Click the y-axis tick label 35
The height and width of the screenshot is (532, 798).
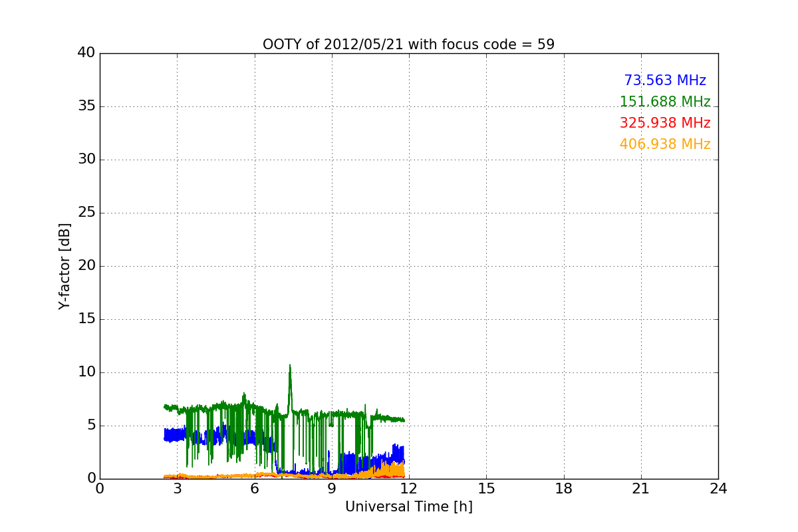point(86,106)
